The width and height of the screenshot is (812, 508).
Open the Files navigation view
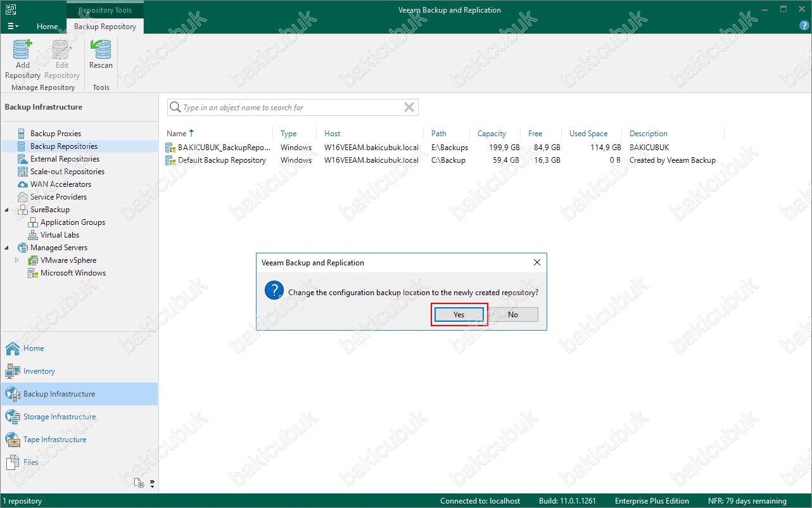79,462
